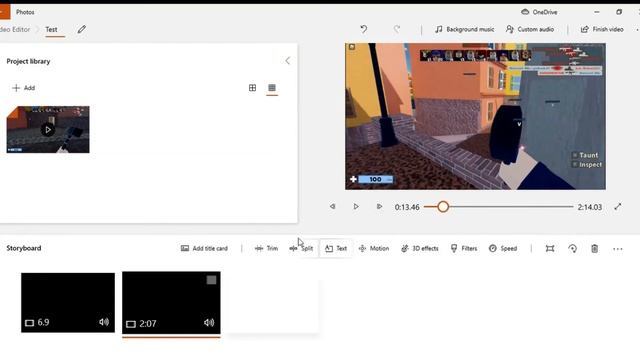Image resolution: width=640 pixels, height=360 pixels.
Task: Click the 2:07 duration label
Action: pos(148,324)
